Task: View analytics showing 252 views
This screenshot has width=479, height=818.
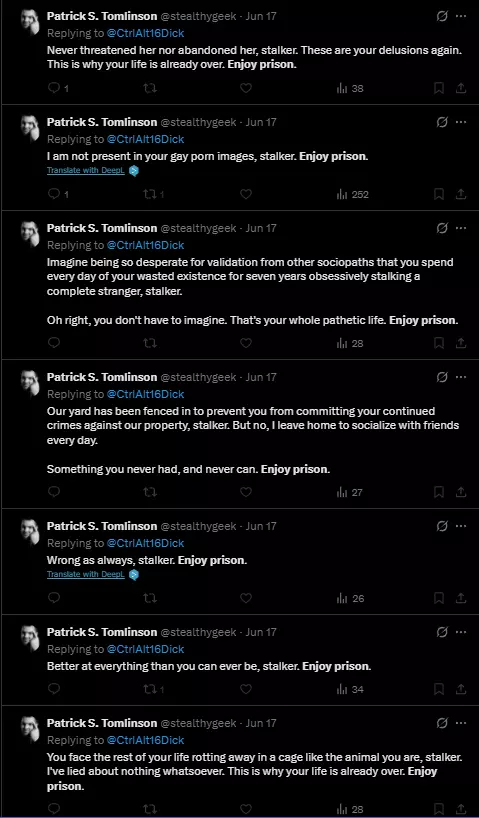Action: coord(352,195)
